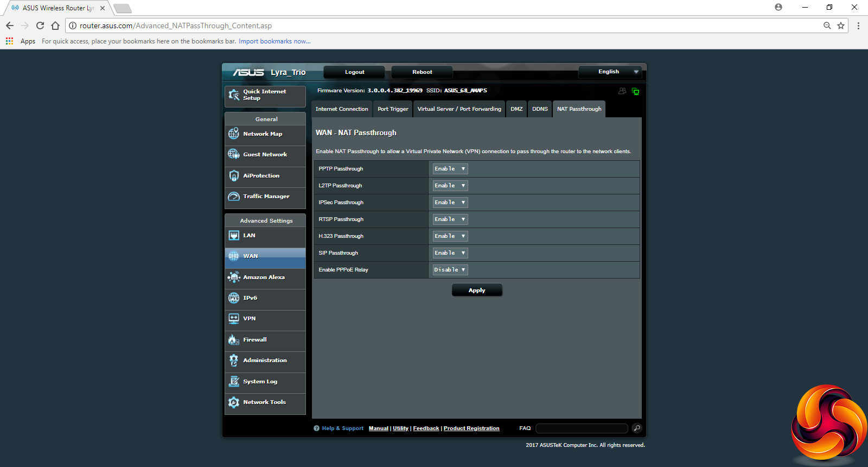Open the Firewall section icon

pyautogui.click(x=234, y=340)
